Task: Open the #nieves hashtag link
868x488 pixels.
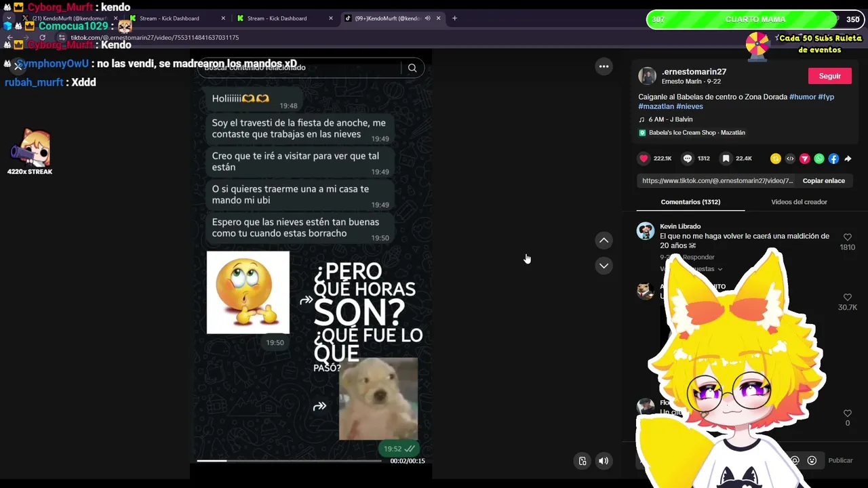Action: tap(690, 106)
